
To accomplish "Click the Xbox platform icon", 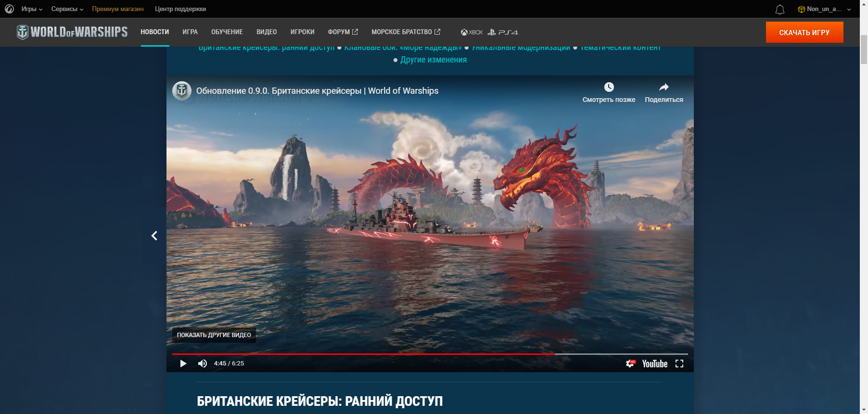I will [x=472, y=32].
